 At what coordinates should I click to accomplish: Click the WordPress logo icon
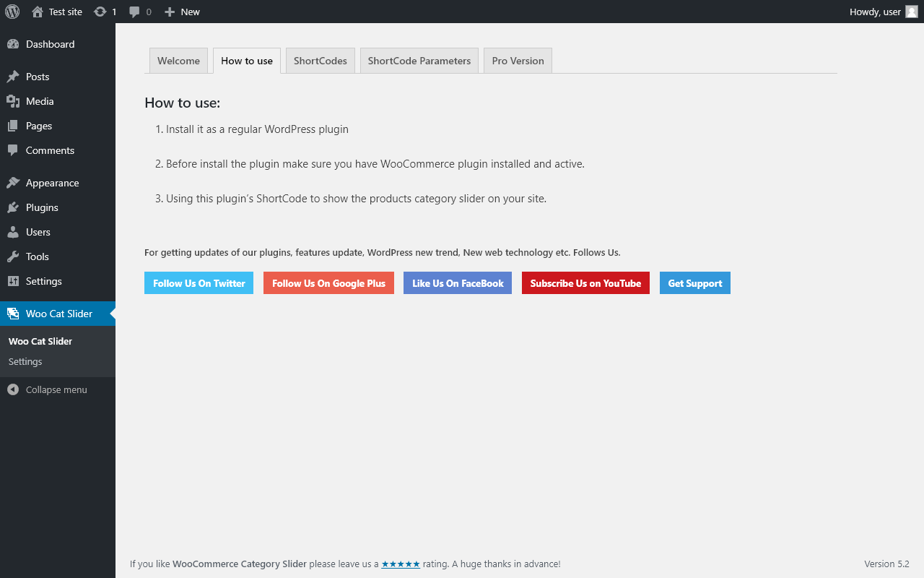tap(12, 12)
